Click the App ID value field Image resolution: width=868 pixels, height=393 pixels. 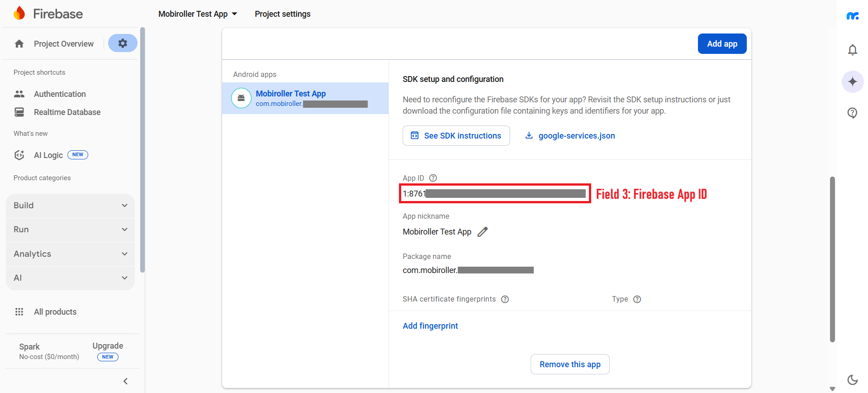click(495, 194)
